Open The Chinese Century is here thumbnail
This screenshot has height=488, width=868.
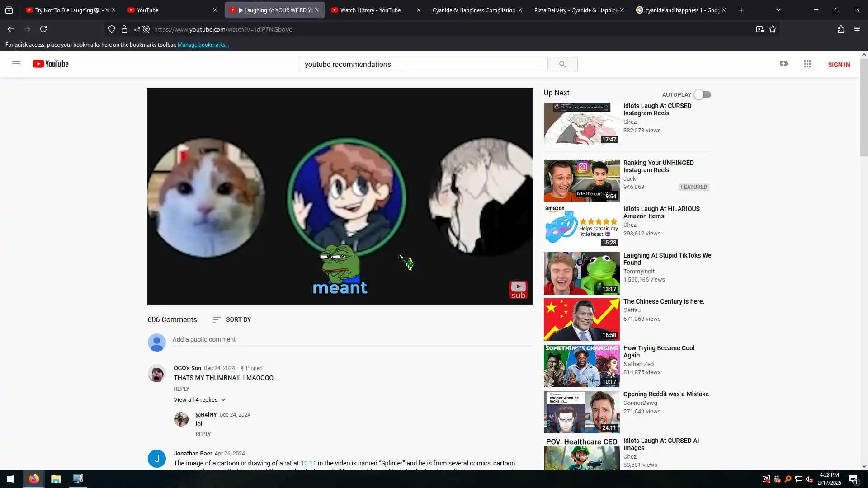pyautogui.click(x=581, y=319)
